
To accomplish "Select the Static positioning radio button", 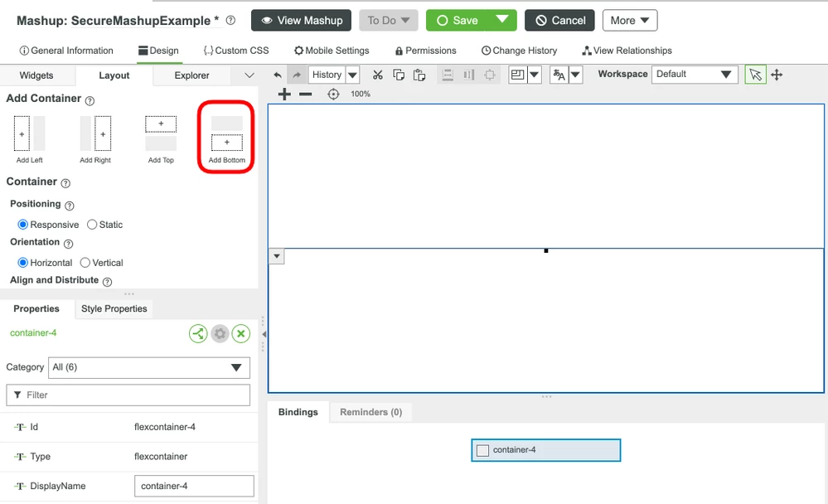I will [92, 225].
